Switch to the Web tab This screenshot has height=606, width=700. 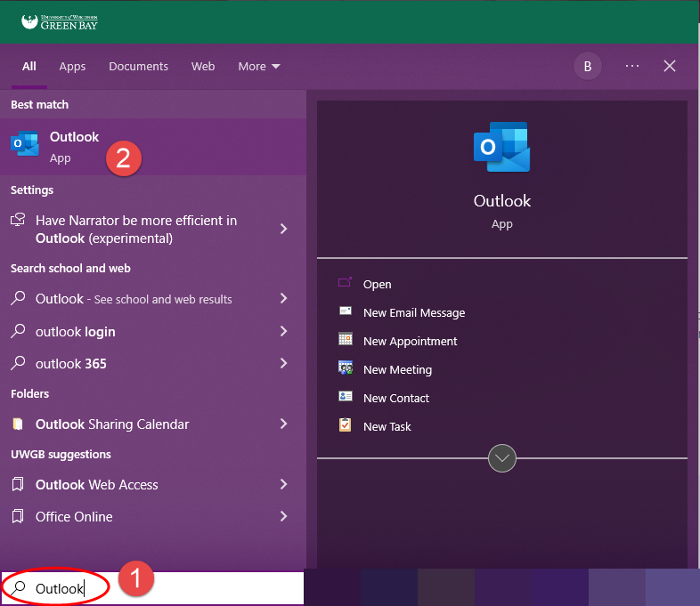click(203, 67)
